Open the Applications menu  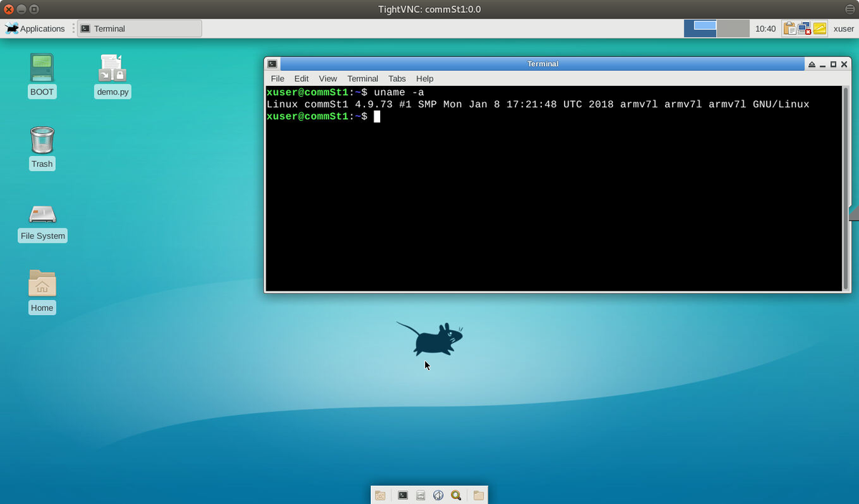[35, 29]
